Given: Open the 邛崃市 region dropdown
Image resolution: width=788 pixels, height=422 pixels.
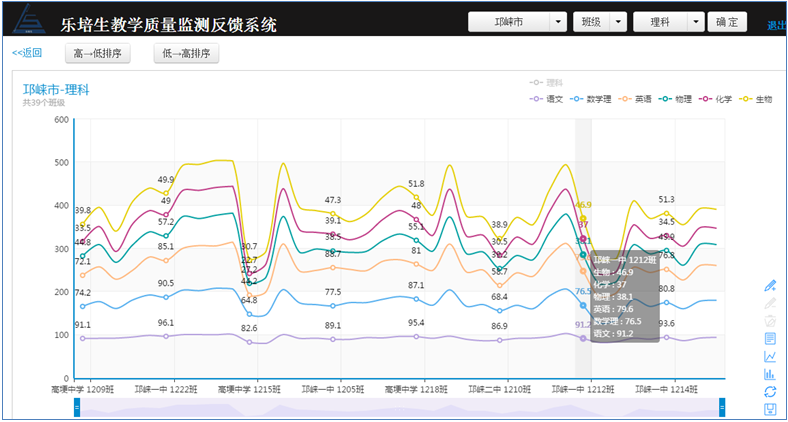Looking at the screenshot, I should 518,22.
